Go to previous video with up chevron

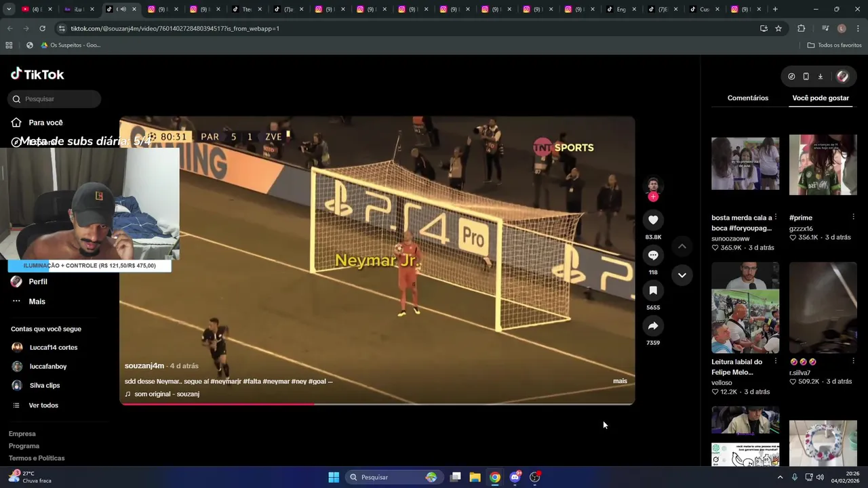[x=682, y=246]
